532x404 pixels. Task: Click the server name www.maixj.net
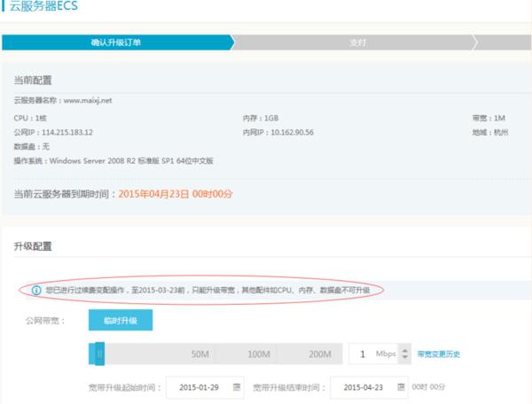88,100
